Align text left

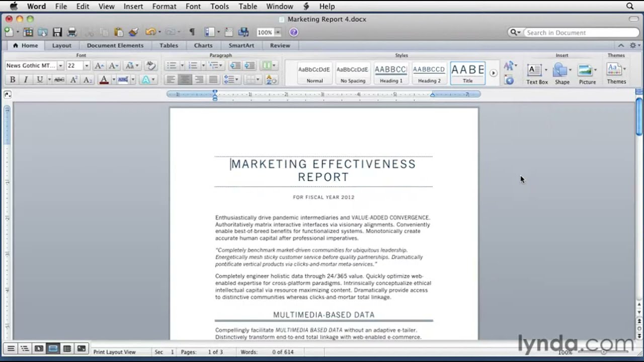click(171, 79)
